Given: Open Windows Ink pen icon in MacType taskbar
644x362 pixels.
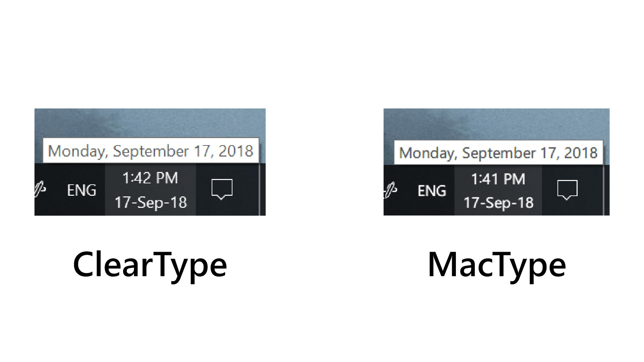Looking at the screenshot, I should tap(390, 190).
